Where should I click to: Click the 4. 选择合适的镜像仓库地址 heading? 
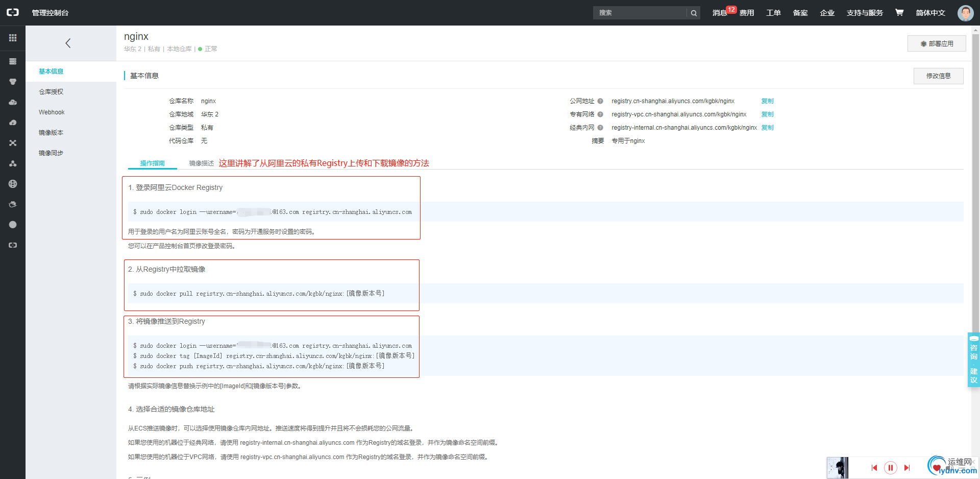click(171, 409)
